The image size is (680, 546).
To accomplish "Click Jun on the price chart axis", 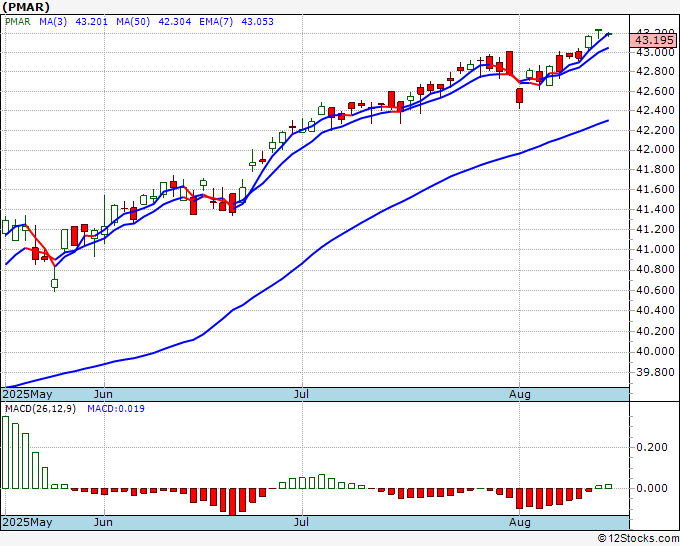I will point(103,394).
